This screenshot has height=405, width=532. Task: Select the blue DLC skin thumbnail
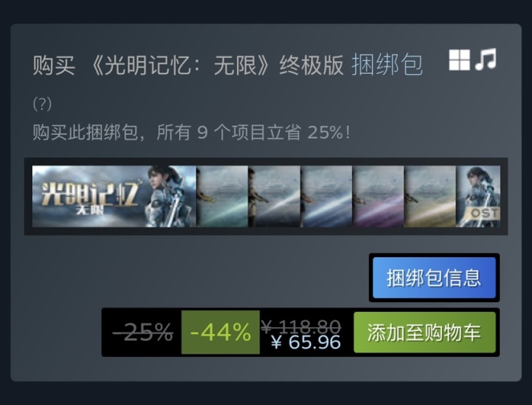[326, 196]
